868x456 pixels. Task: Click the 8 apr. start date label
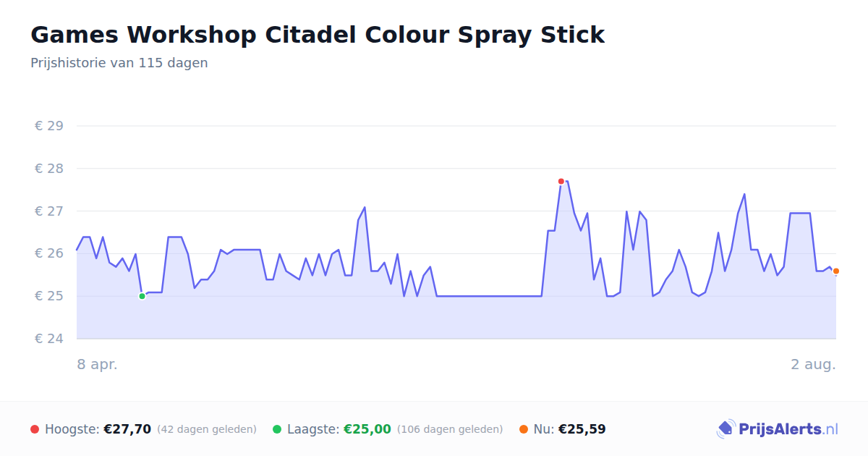[97, 364]
